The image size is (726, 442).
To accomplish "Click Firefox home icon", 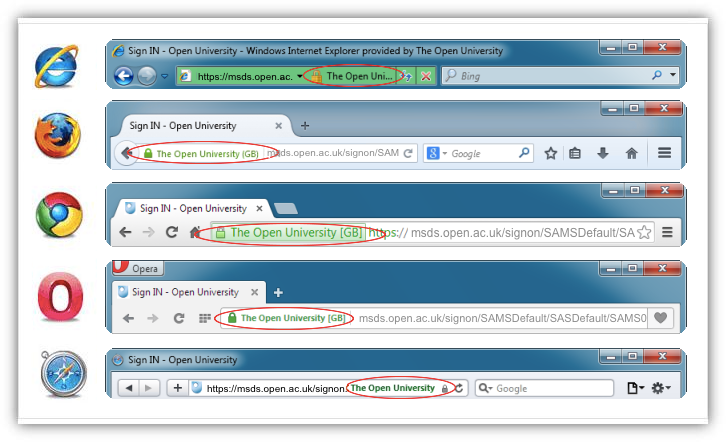I will (632, 153).
